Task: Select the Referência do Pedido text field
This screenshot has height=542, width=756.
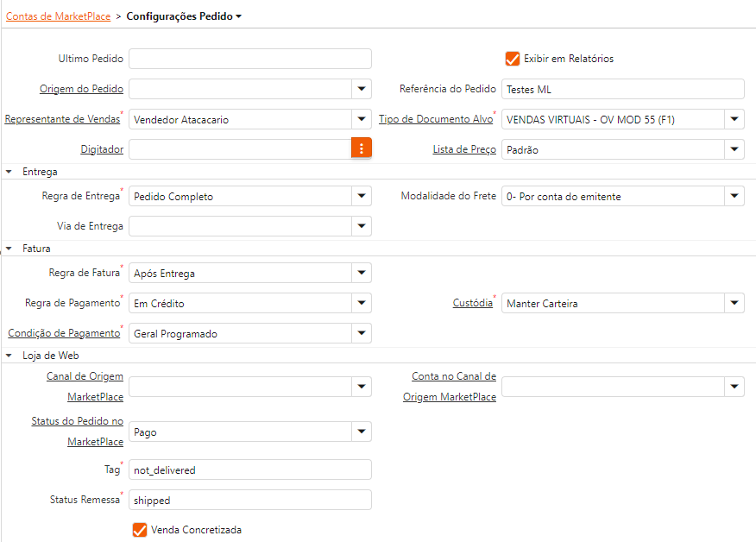Action: point(622,89)
